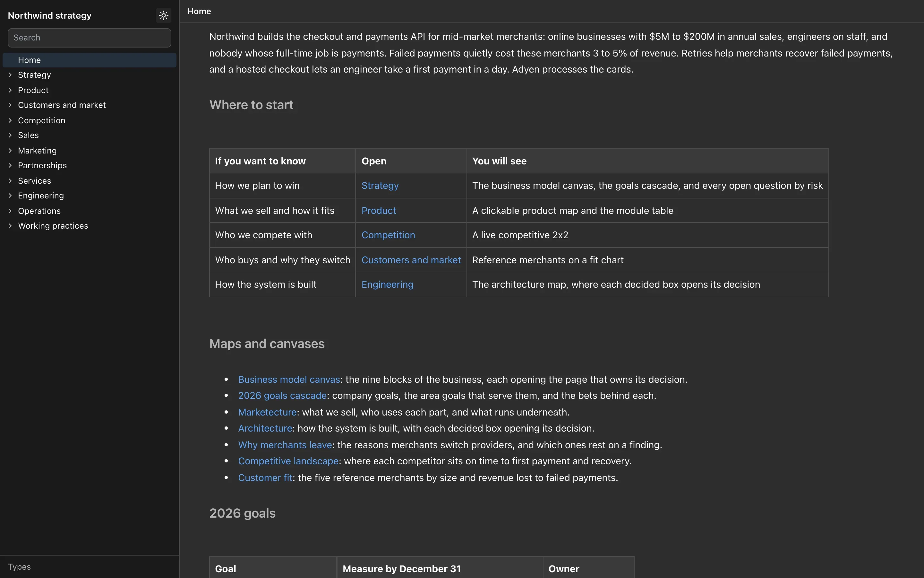
Task: Expand the Strategy chevron in sidebar
Action: point(10,75)
